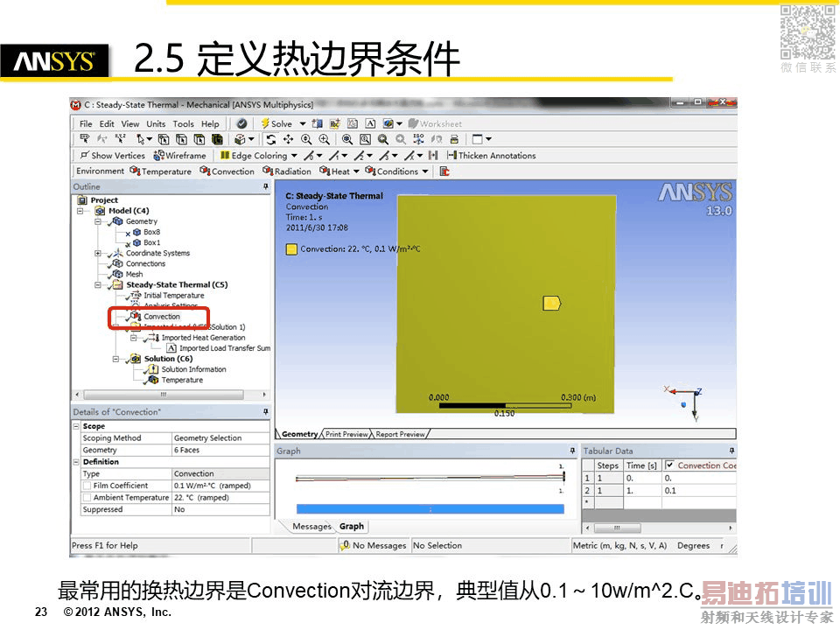The width and height of the screenshot is (840, 630).
Task: Select Solution Information in the tree
Action: pos(194,369)
